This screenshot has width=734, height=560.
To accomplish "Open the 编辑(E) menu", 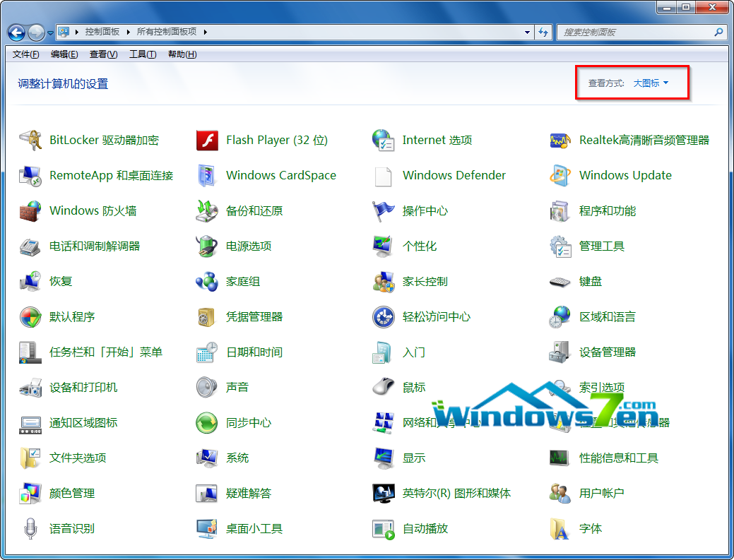I will [64, 54].
